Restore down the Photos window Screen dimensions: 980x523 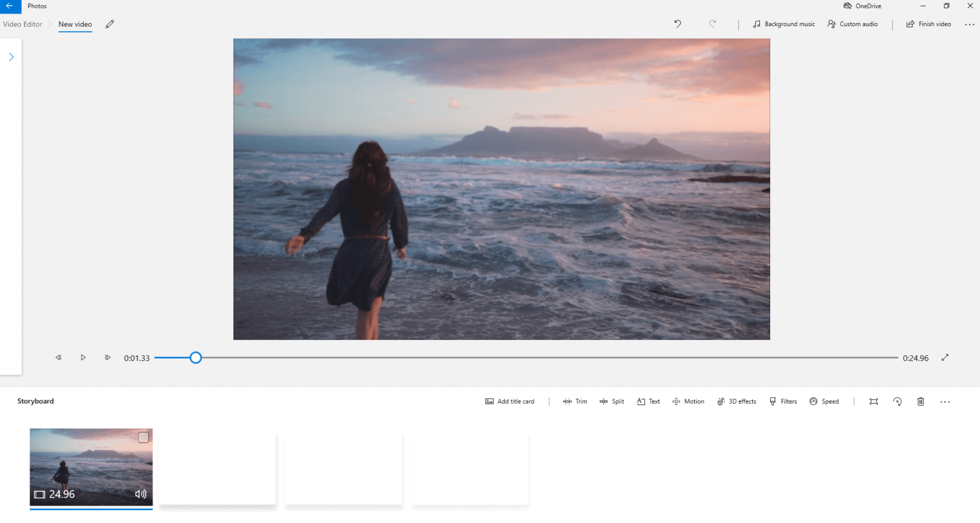(946, 6)
